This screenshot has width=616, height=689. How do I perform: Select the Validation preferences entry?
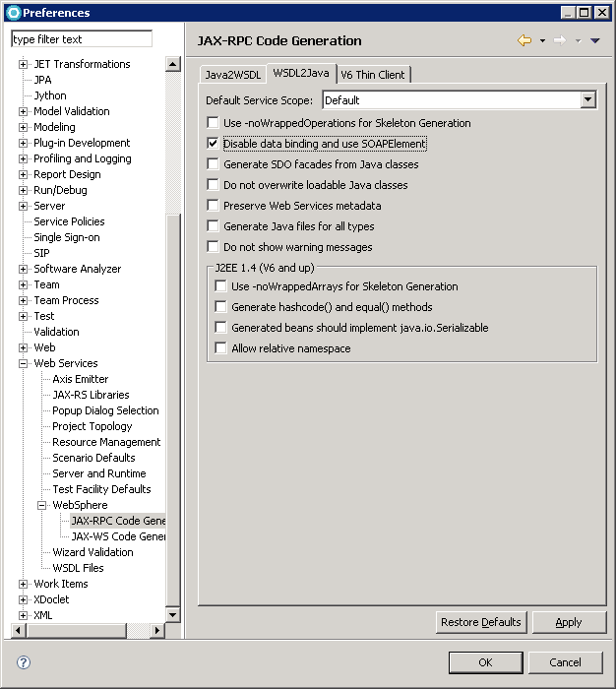click(57, 332)
